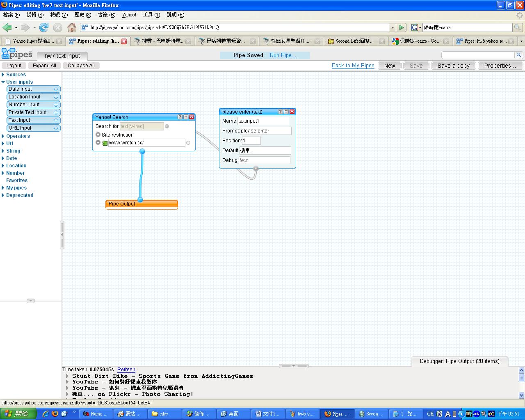The height and width of the screenshot is (420, 525).
Task: Click the green Go arrow beside URL bar
Action: click(x=402, y=27)
